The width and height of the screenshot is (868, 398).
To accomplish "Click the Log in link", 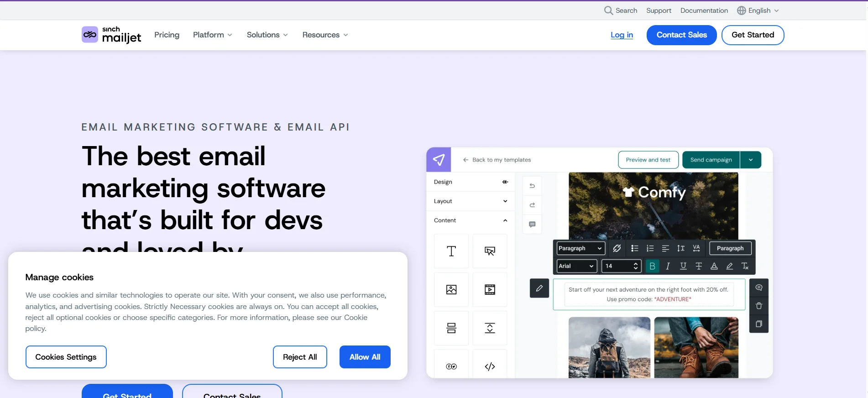I will [622, 35].
